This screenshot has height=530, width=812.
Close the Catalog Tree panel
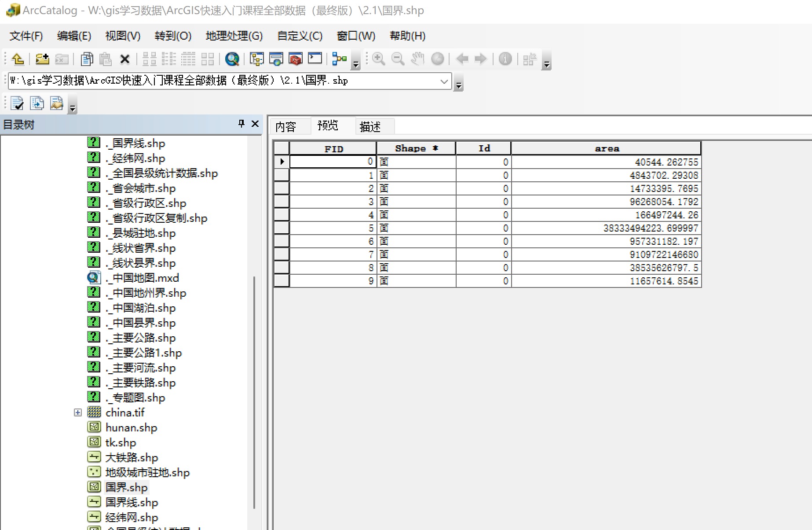tap(255, 124)
